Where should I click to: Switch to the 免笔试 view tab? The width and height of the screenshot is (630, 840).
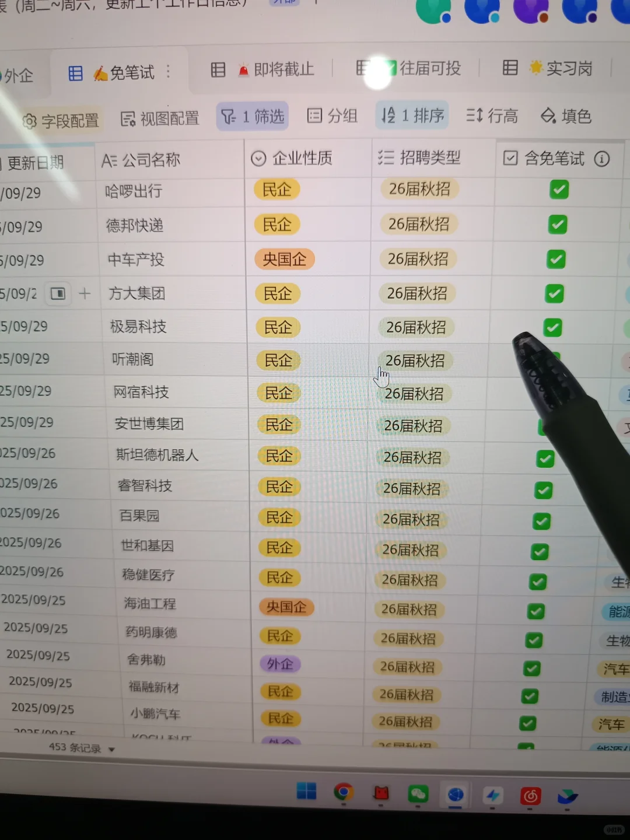pos(120,72)
